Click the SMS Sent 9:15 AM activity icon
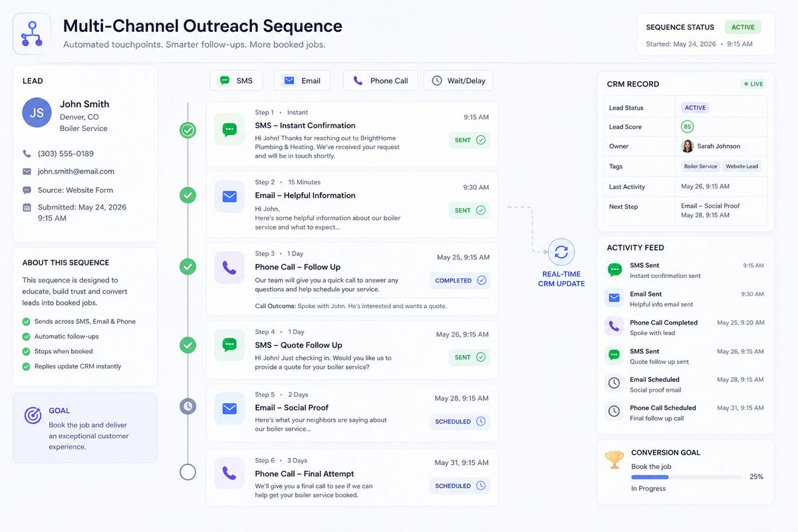798x532 pixels. [x=614, y=270]
